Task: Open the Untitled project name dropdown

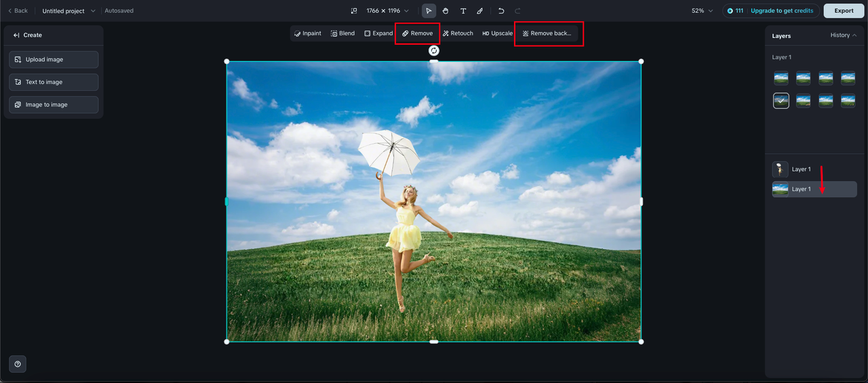Action: 69,11
